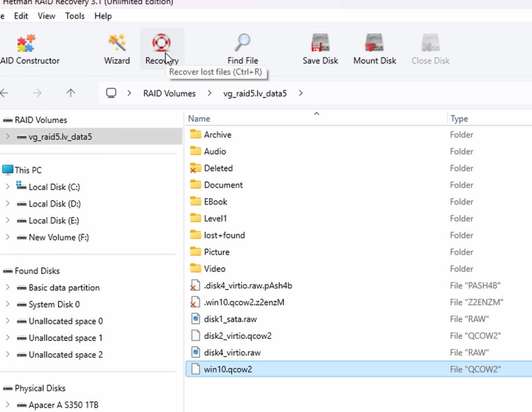
Task: Expand Apacer A S350 1TB node
Action: (8, 405)
